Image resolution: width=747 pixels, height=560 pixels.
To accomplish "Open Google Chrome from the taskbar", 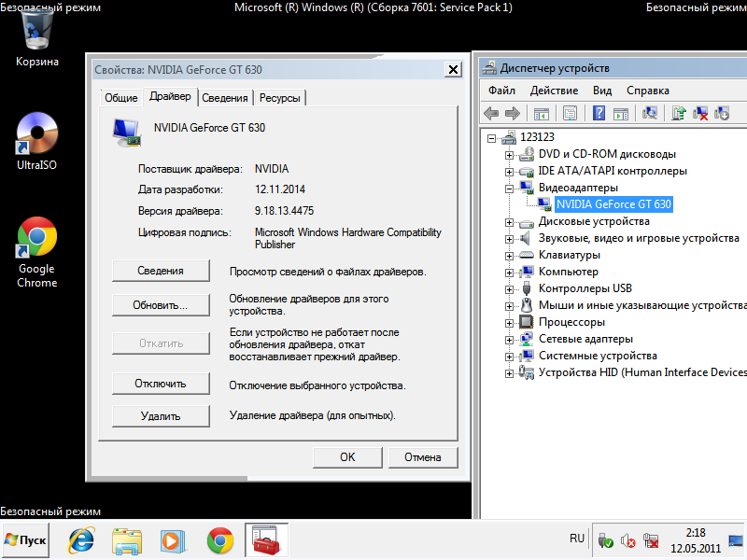I will click(220, 539).
